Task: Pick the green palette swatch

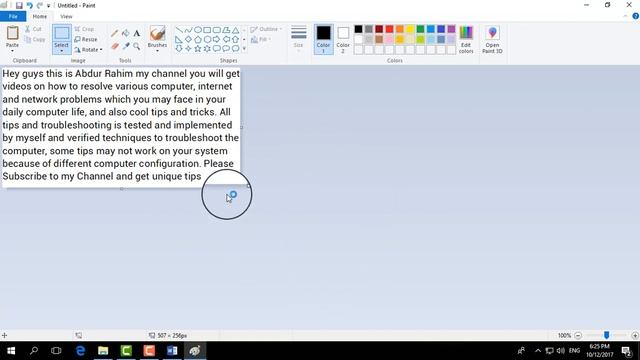Action: pos(420,29)
